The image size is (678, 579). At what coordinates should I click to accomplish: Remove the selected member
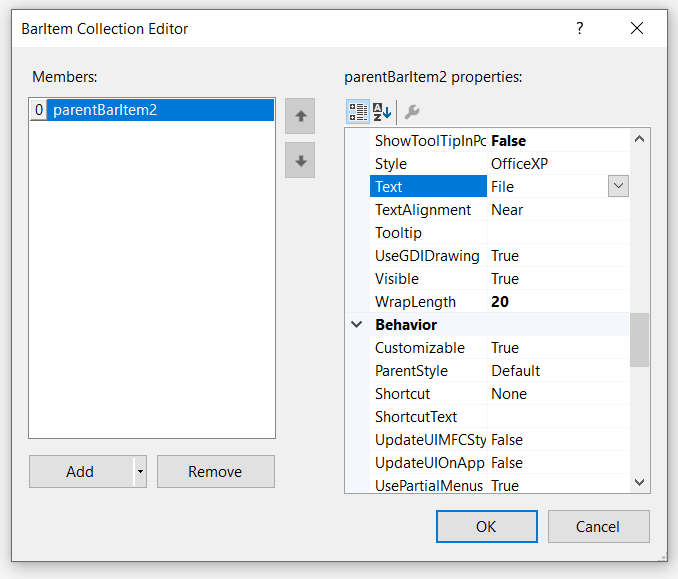coord(215,472)
